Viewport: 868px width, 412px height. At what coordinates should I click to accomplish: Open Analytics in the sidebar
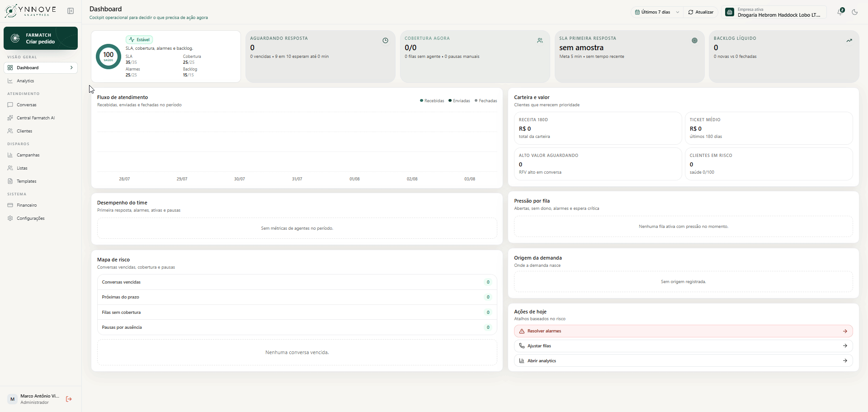coord(41,81)
